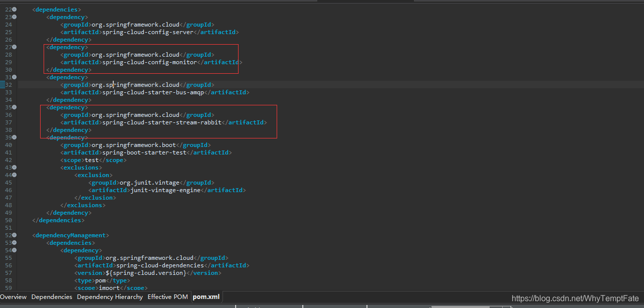Screen dimensions: 644x308
Task: Collapse the dependency fold at line 23
Action: click(14, 17)
